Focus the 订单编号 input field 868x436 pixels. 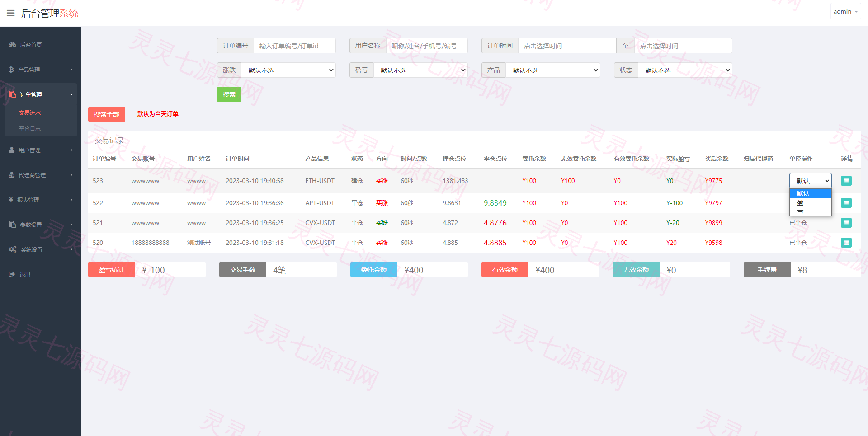click(295, 46)
